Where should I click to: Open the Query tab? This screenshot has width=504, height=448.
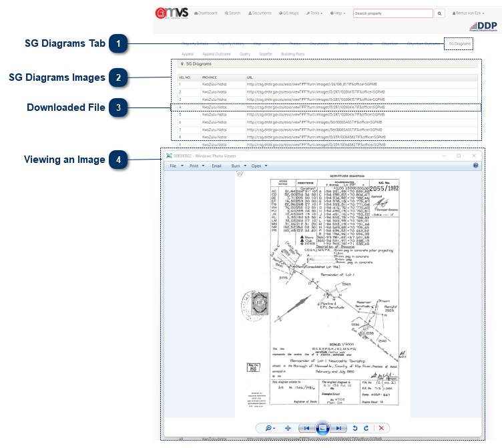(x=245, y=54)
